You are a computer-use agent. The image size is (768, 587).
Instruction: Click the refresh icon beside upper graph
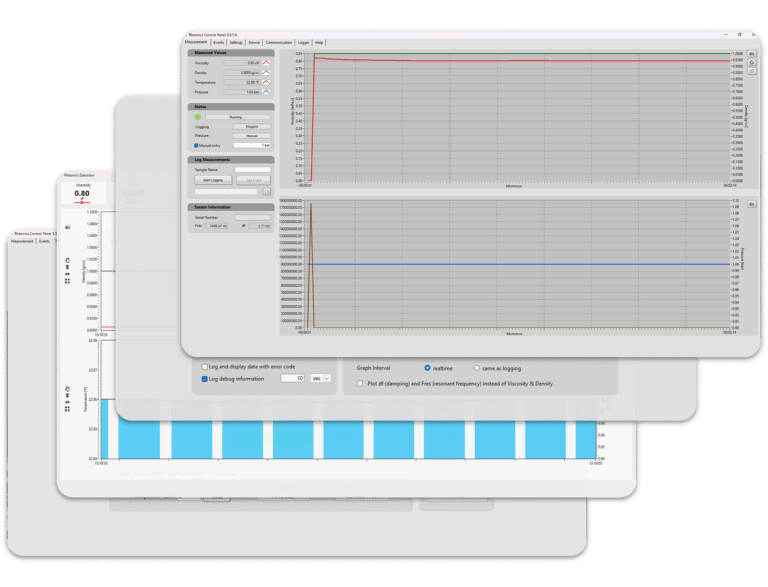click(x=752, y=62)
